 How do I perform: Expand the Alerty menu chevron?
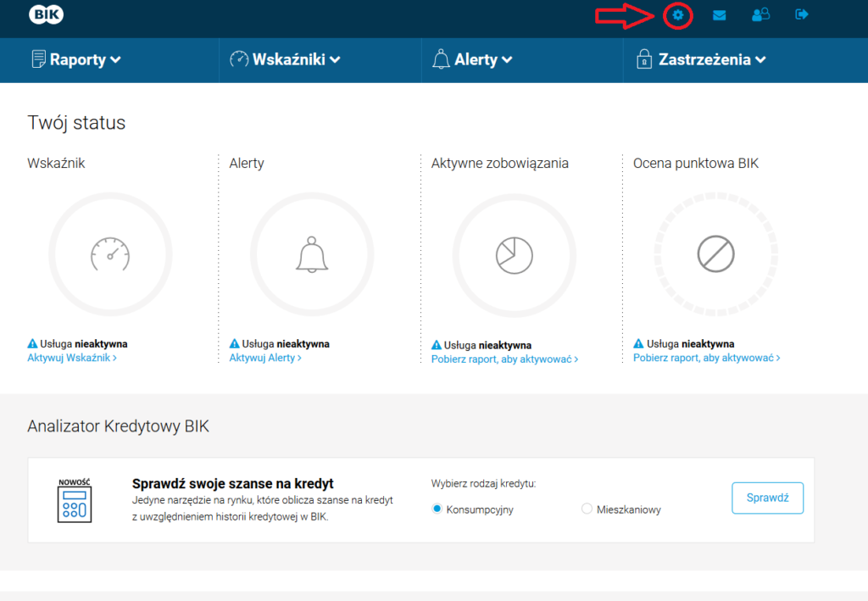coord(507,59)
